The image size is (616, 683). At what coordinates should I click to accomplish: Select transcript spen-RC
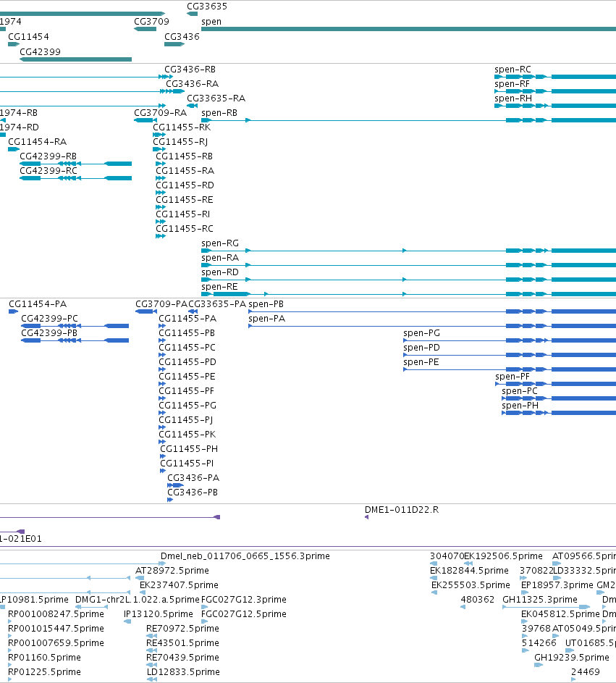pyautogui.click(x=555, y=77)
